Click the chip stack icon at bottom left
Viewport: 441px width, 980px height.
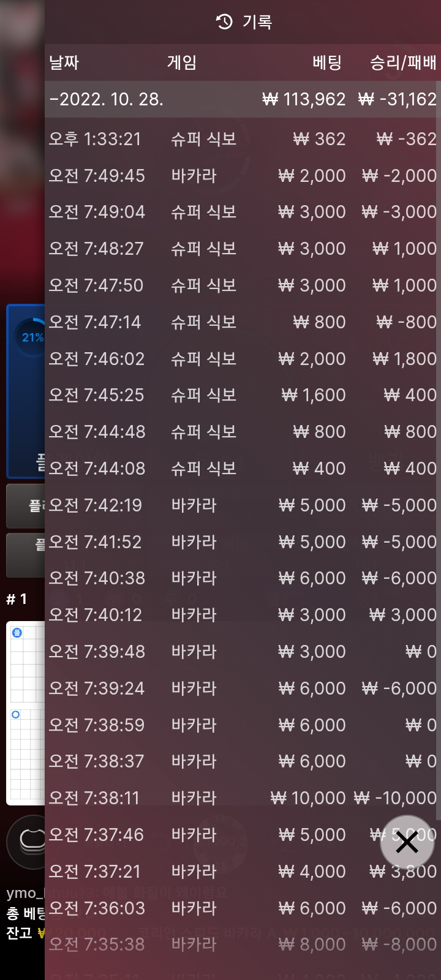(x=26, y=843)
